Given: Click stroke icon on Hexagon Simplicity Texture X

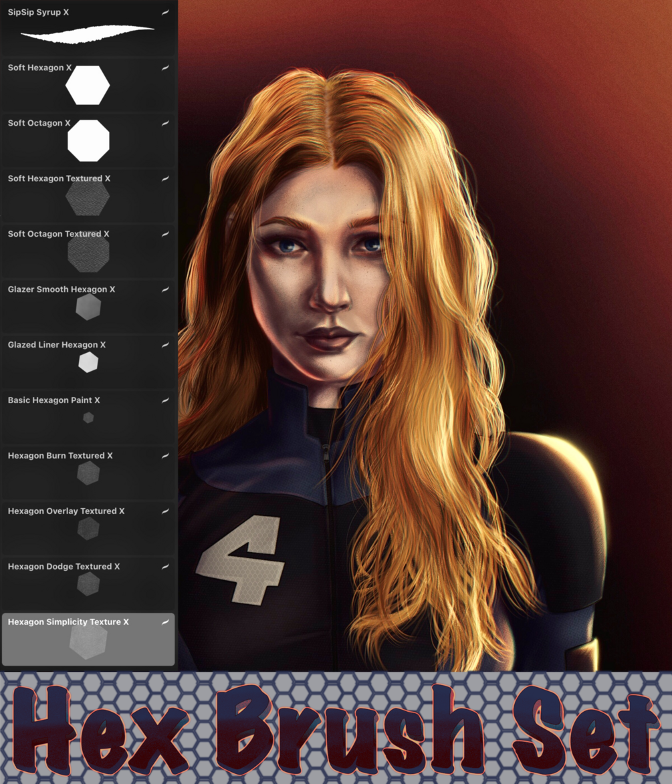Looking at the screenshot, I should [x=165, y=622].
